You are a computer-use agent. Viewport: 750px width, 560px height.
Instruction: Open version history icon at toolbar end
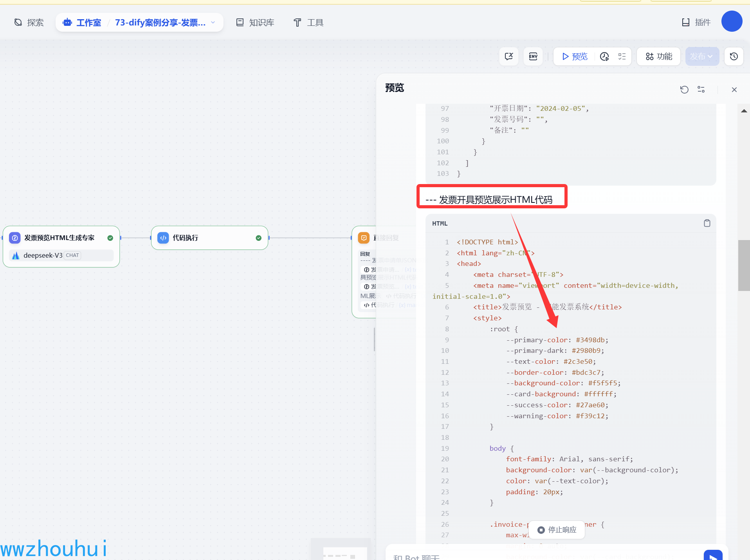click(734, 56)
